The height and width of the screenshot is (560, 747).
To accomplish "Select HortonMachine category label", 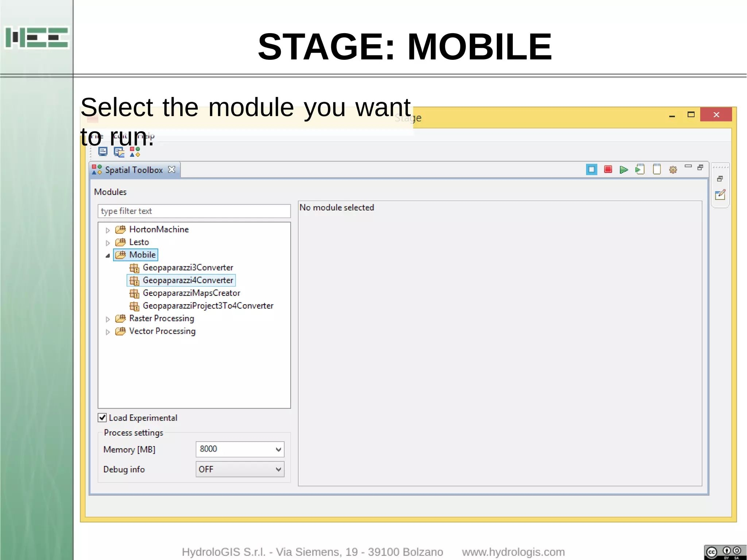I will click(x=159, y=229).
